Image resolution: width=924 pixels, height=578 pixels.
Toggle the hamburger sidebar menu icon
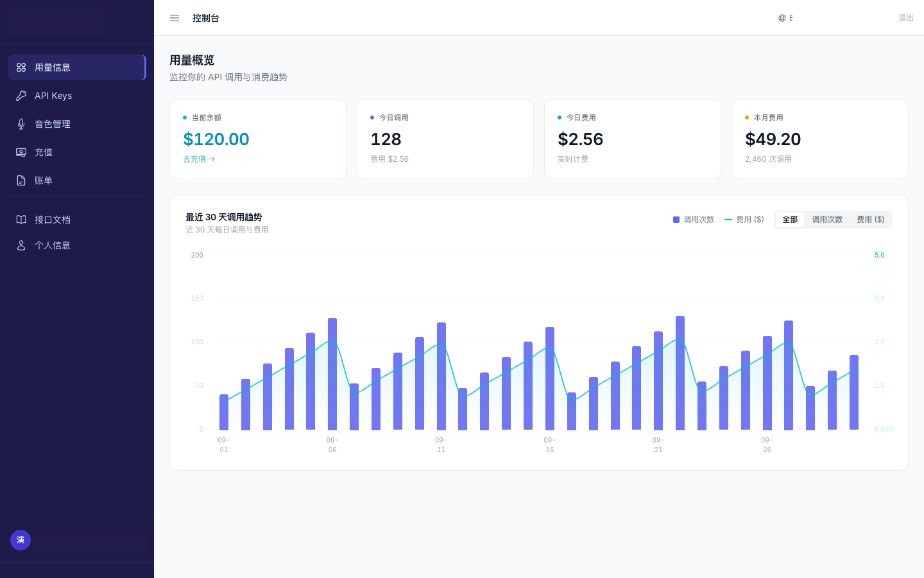(x=175, y=18)
